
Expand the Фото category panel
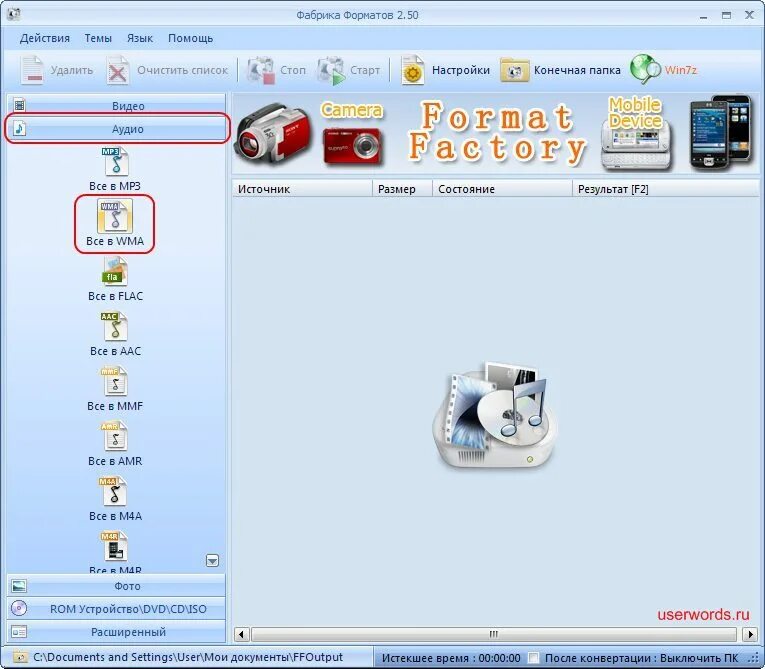(116, 586)
